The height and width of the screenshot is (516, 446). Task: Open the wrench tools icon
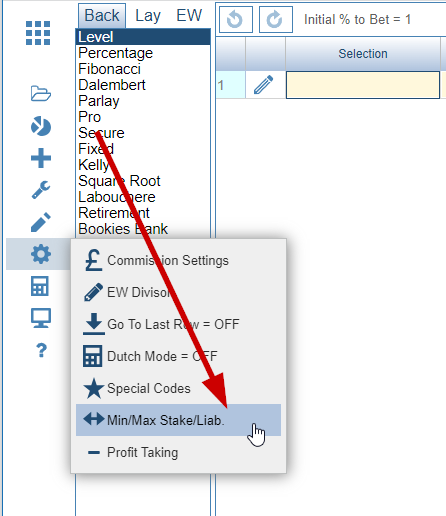pyautogui.click(x=41, y=190)
